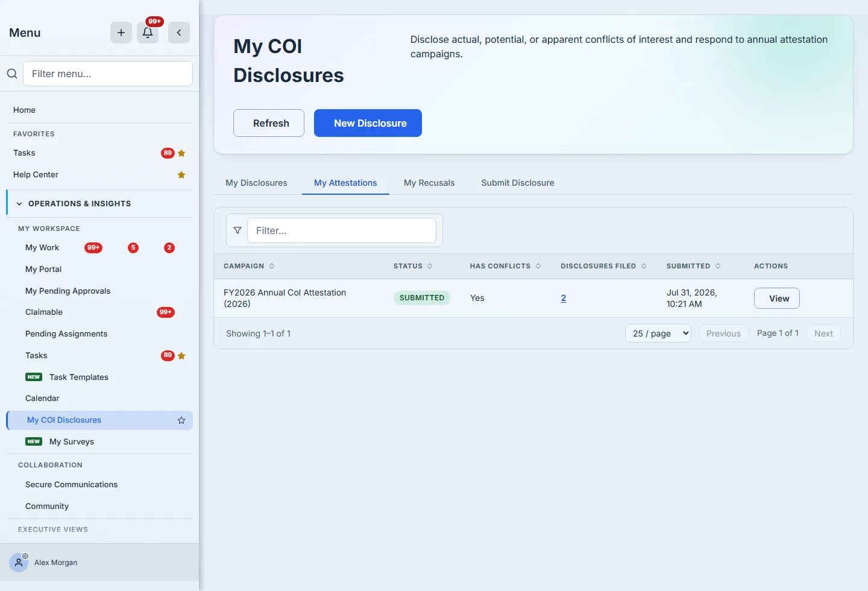868x591 pixels.
Task: Sort by Submitted column sort icon
Action: [x=718, y=266]
